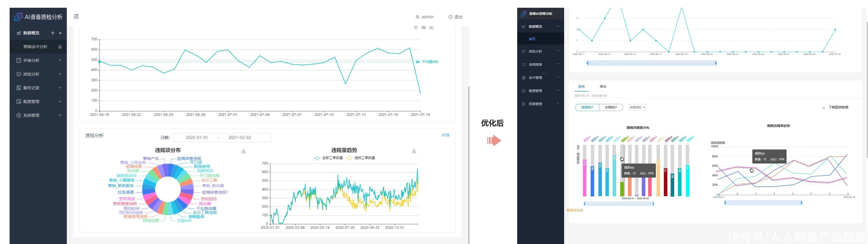This screenshot has width=868, height=244.
Task: Click left handle of top-right chart zoom slider
Action: point(588,63)
